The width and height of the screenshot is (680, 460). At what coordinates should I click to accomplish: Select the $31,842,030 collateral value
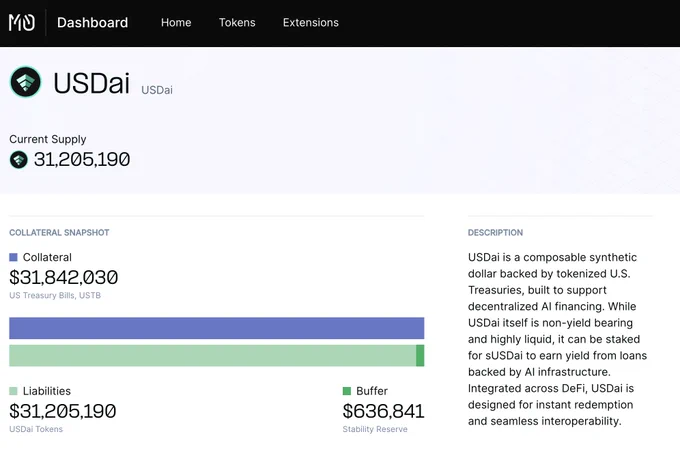click(64, 277)
